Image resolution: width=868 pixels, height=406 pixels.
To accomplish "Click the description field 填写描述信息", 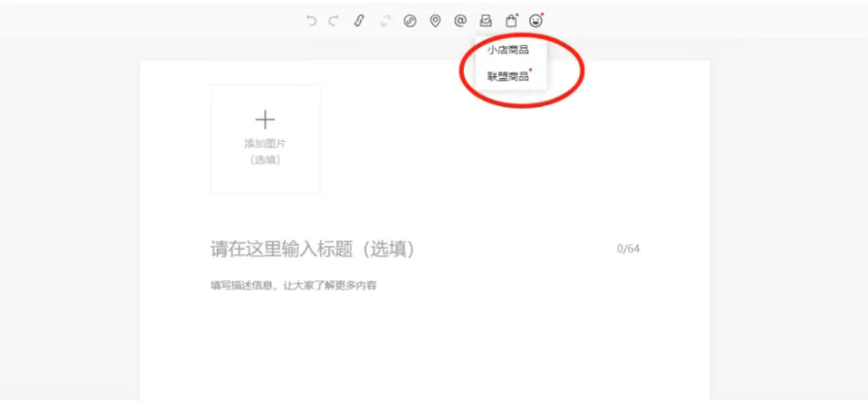I will pyautogui.click(x=293, y=285).
